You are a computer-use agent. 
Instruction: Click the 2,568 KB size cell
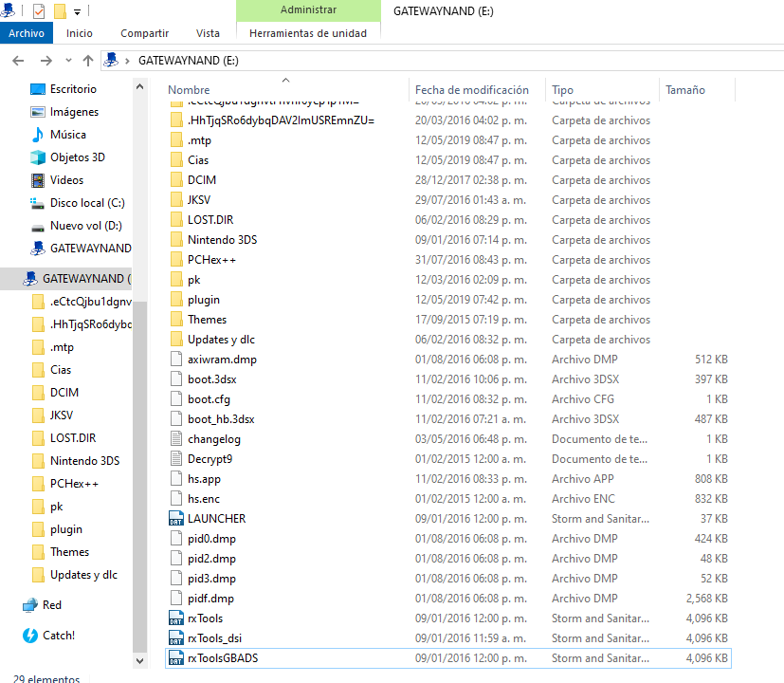click(706, 599)
